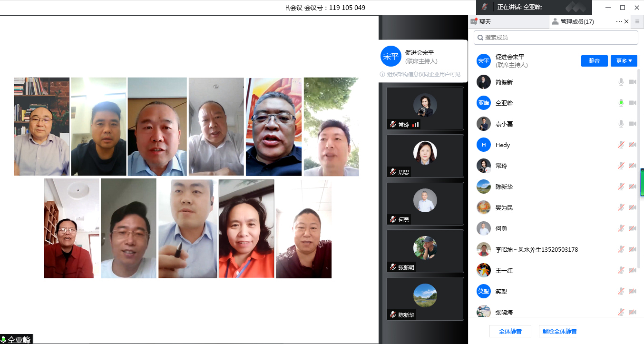
Task: Click 正在讲话: 仝亚峰 speaker indicator
Action: click(520, 7)
